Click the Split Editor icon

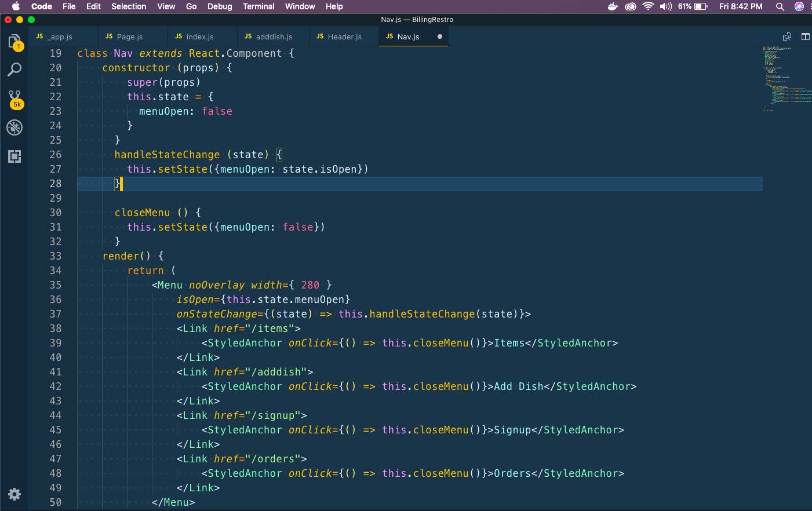coord(806,36)
